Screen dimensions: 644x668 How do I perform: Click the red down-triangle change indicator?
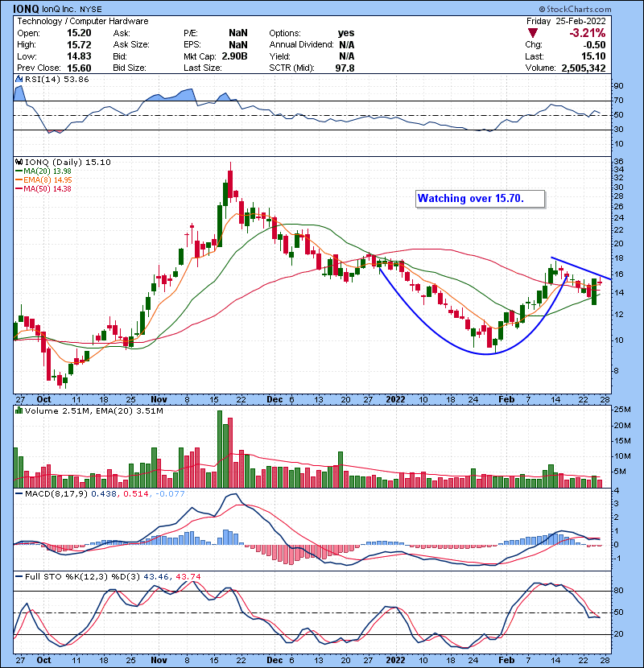point(533,33)
